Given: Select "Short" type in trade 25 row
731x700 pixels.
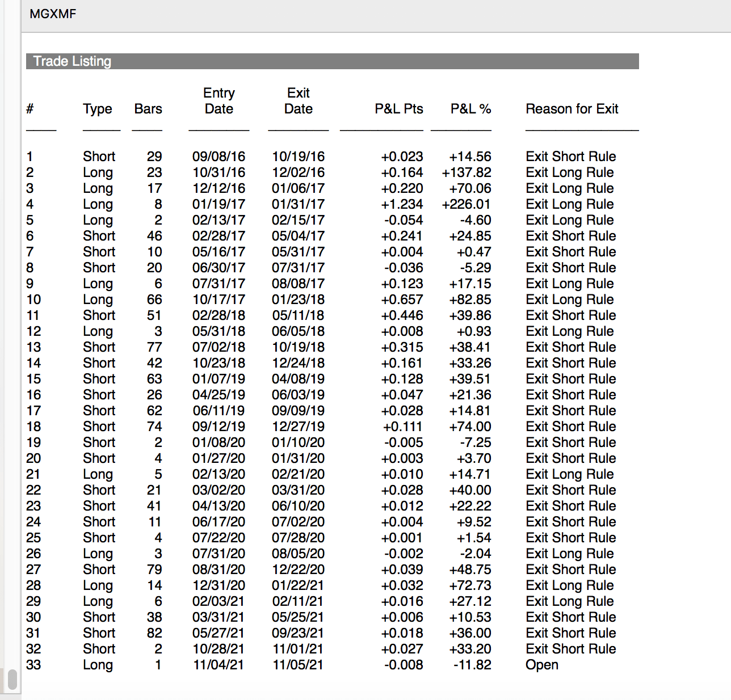Looking at the screenshot, I should (x=99, y=538).
